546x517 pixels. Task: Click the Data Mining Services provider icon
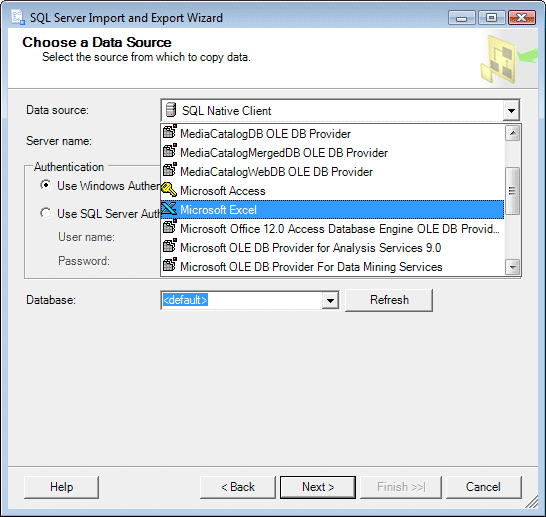[170, 265]
